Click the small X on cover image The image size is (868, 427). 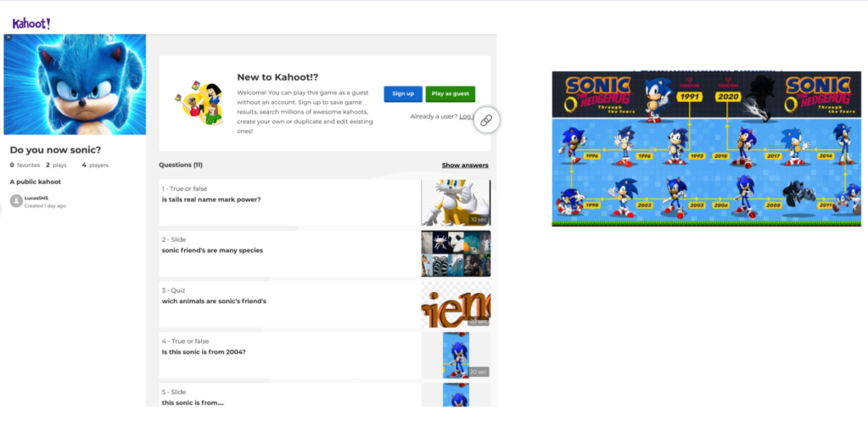8,37
